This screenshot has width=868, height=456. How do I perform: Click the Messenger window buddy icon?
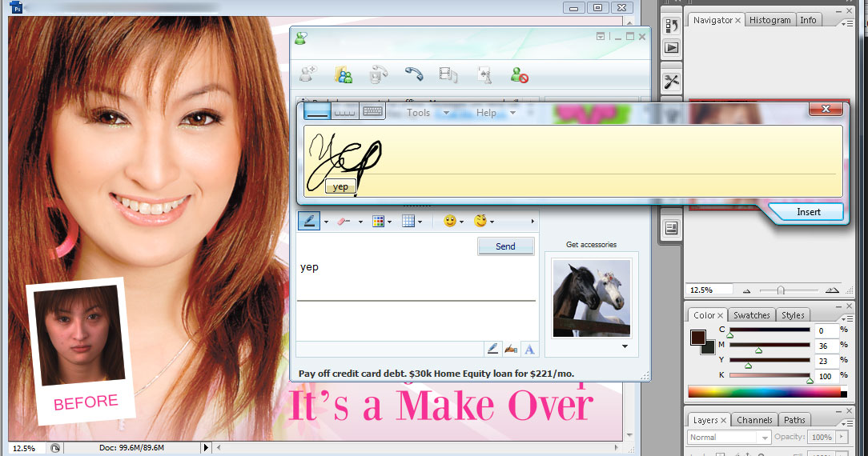coord(301,38)
